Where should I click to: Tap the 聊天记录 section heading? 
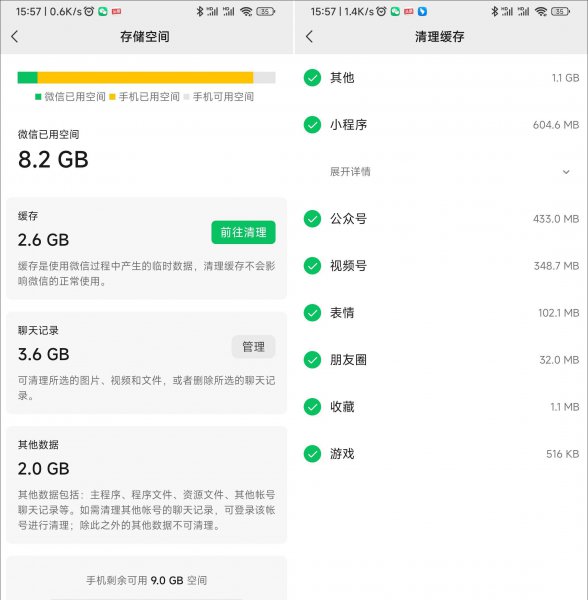point(38,330)
